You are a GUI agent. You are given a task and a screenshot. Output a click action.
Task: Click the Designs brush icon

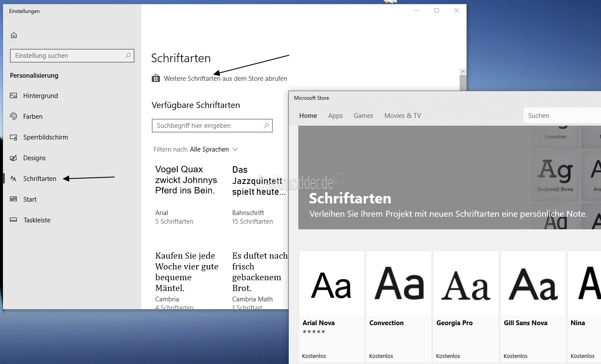point(14,158)
